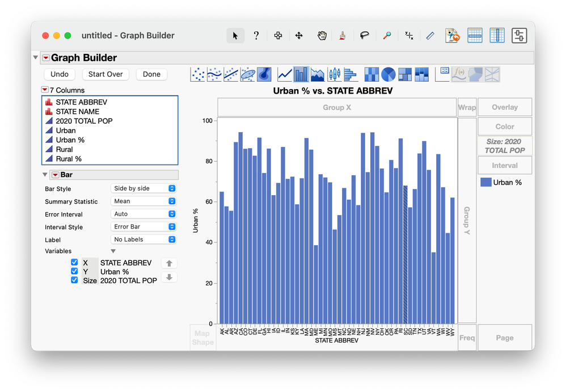566x392 pixels.
Task: Open the Summary Statistic dropdown
Action: point(143,201)
